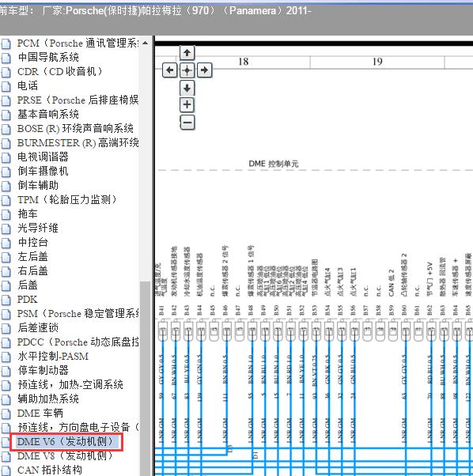Image resolution: width=473 pixels, height=476 pixels.
Task: Zoom out with the minus button
Action: click(187, 123)
